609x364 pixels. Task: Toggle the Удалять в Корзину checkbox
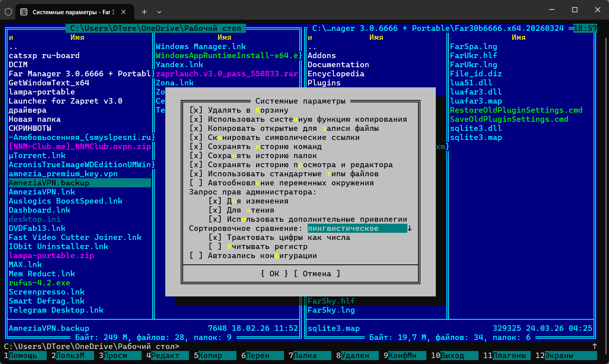[x=196, y=110]
